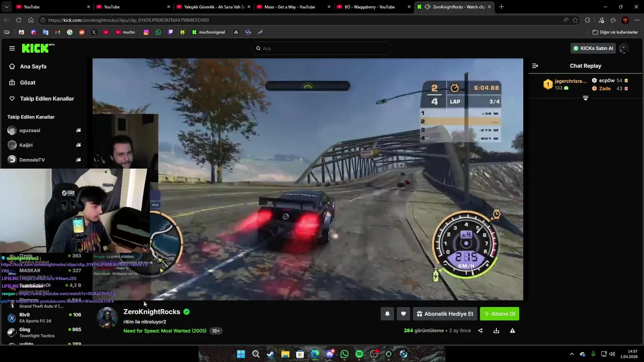Open Discord from taskbar
The width and height of the screenshot is (644, 362).
(x=330, y=354)
